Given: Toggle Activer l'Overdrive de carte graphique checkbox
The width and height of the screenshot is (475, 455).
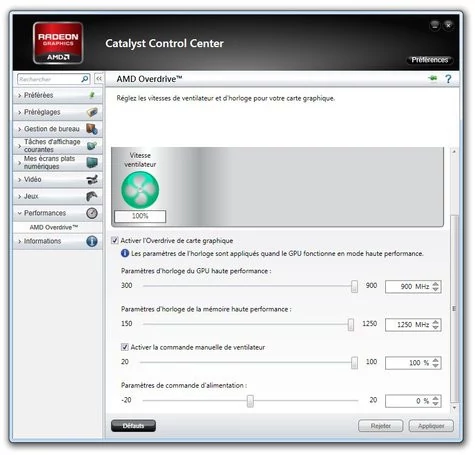Looking at the screenshot, I should click(115, 241).
